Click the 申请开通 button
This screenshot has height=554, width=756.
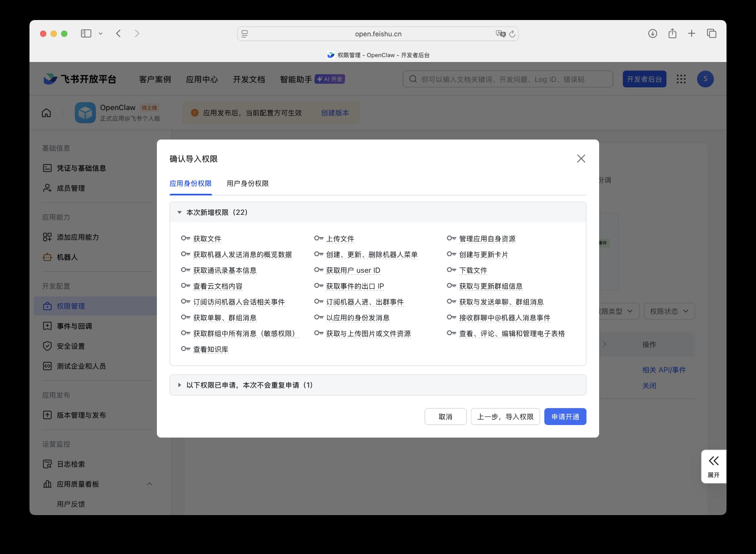point(565,416)
